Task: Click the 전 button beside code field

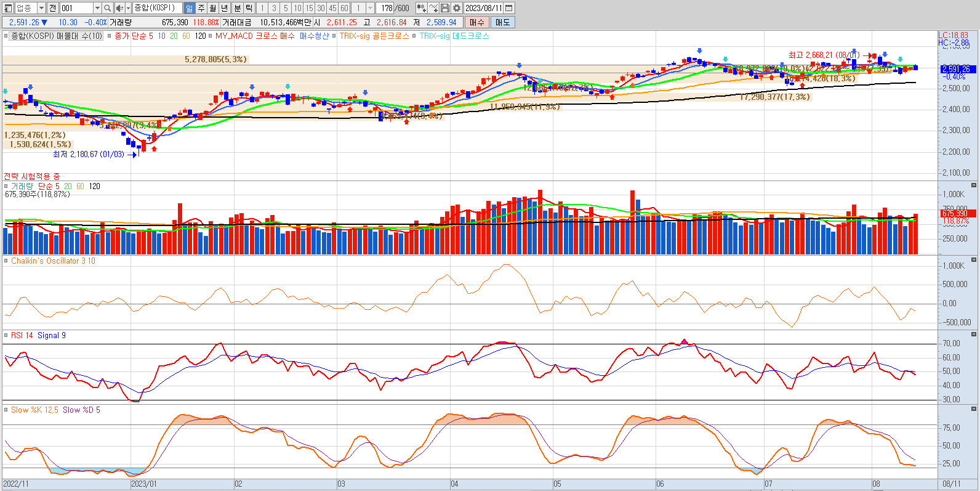Action: pos(53,8)
